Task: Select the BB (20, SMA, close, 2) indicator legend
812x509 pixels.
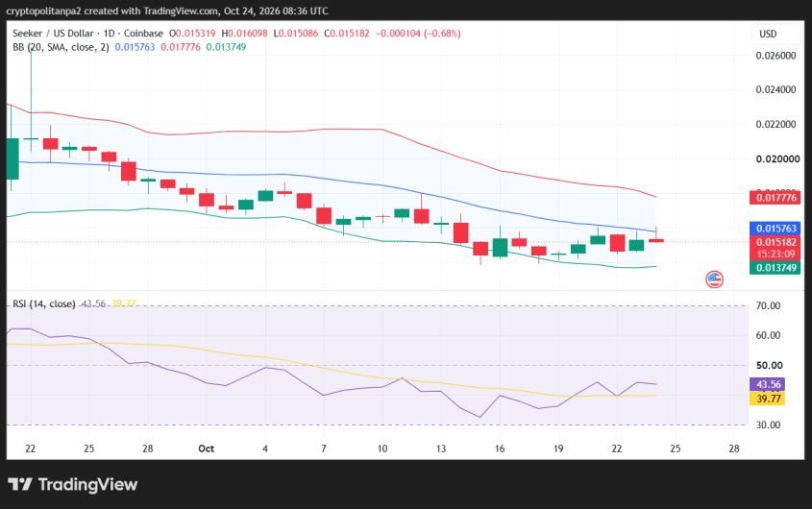Action: (61, 47)
